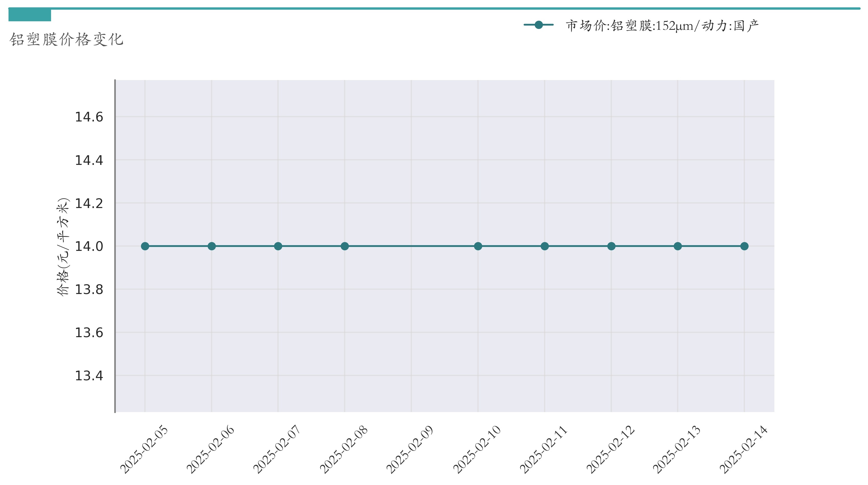Select the data point at 2025-02-06
Viewport: 868px width, 485px height.
click(212, 246)
